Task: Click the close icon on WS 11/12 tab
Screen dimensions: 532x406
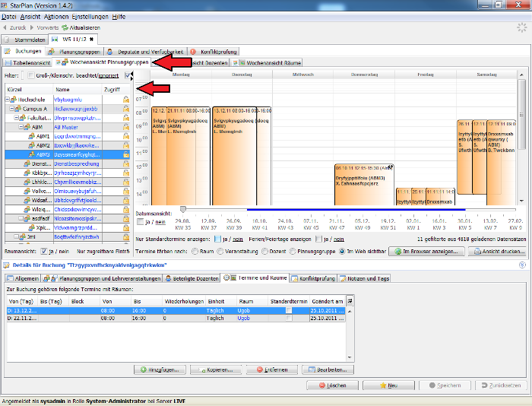Action: click(91, 40)
